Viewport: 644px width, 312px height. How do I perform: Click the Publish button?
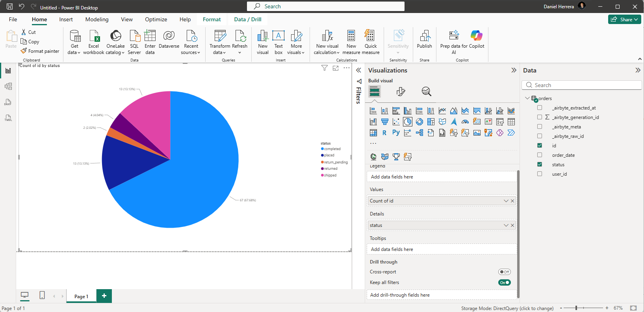[424, 40]
